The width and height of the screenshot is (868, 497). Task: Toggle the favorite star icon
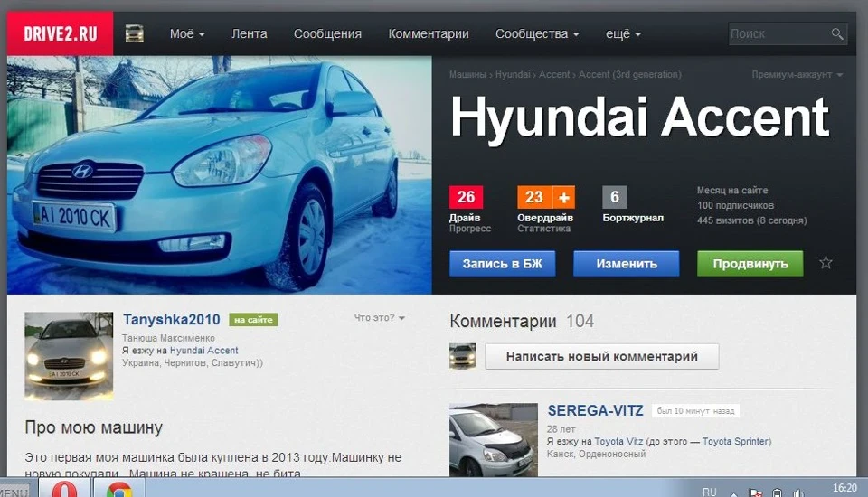coord(826,262)
